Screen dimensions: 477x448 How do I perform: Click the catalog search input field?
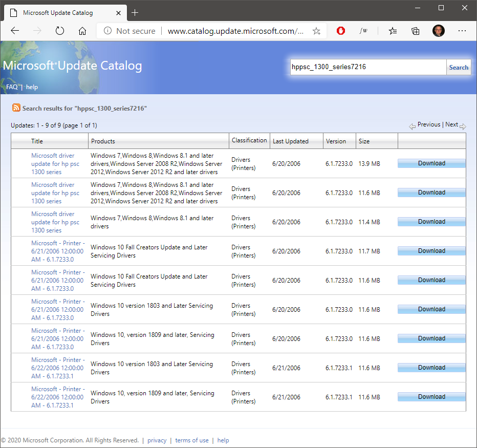tap(368, 67)
